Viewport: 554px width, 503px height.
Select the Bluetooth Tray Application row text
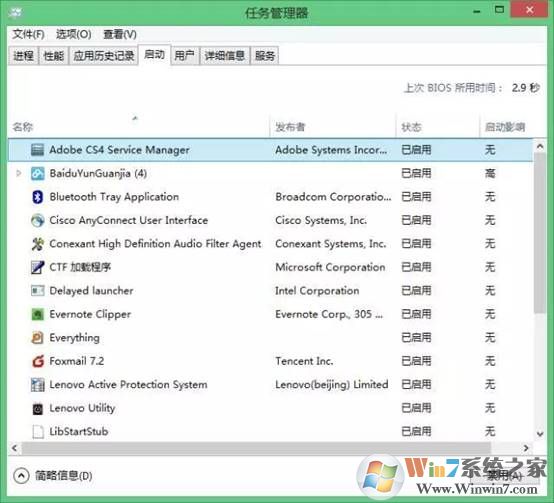(114, 197)
